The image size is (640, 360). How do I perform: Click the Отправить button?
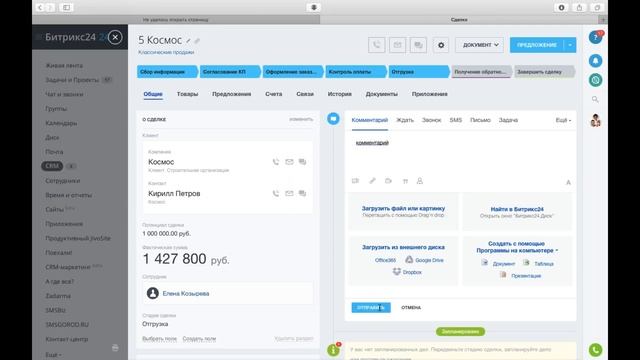pos(371,307)
